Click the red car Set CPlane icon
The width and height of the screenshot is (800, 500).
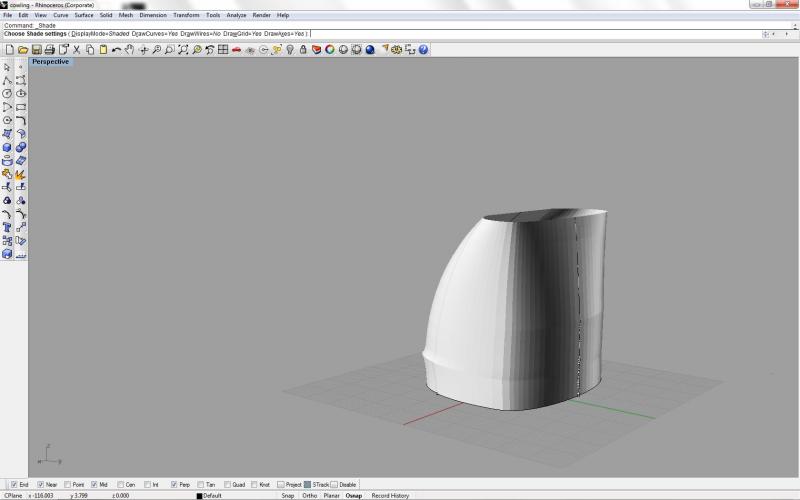[x=236, y=49]
